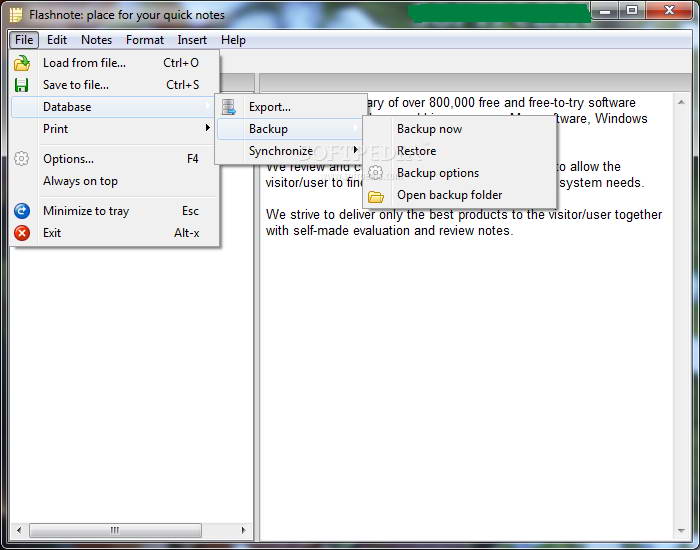Open the Notes menu

click(96, 40)
